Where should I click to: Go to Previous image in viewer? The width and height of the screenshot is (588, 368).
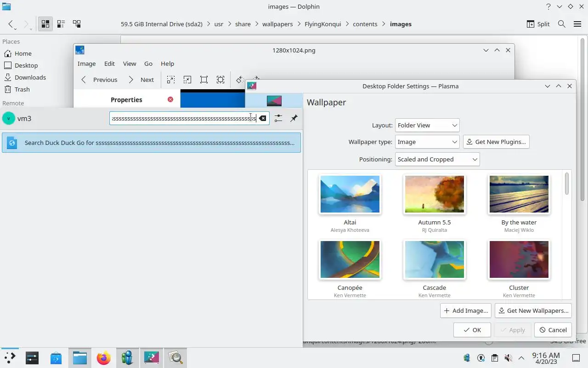pos(99,80)
